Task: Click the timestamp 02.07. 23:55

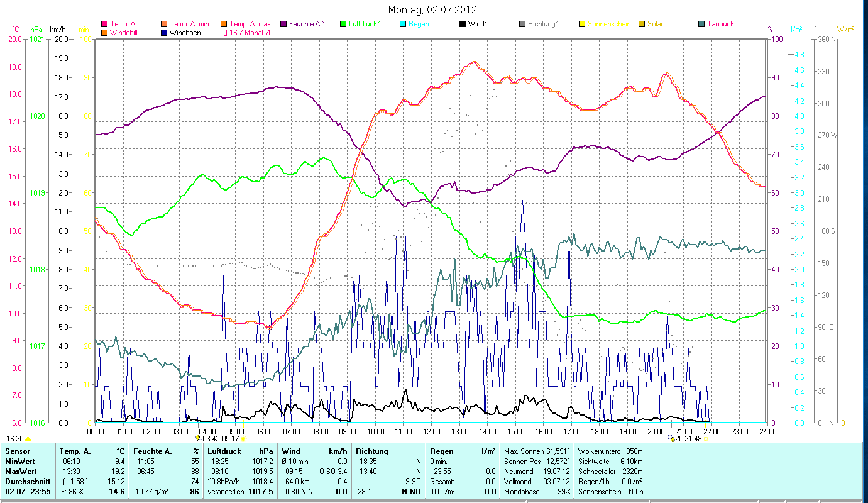Action: click(x=28, y=491)
